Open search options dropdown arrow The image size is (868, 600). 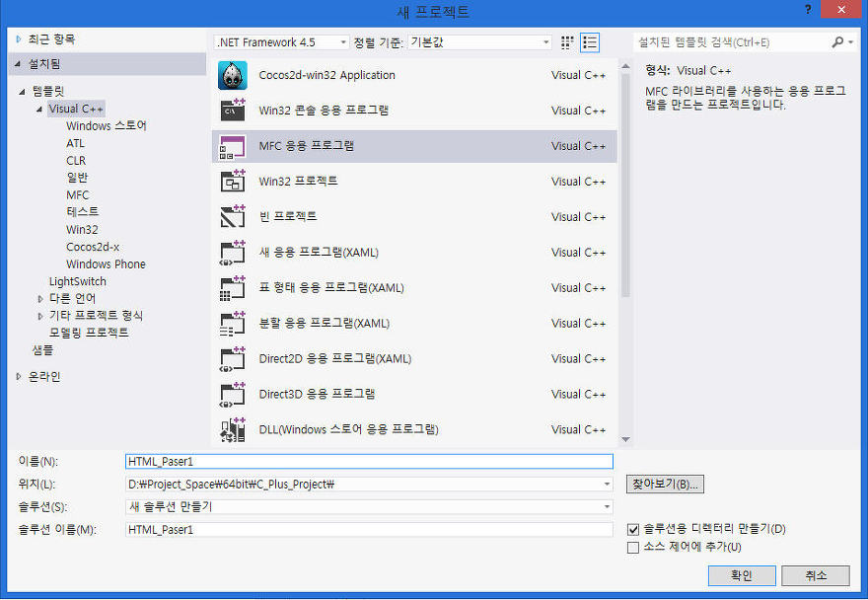[851, 42]
